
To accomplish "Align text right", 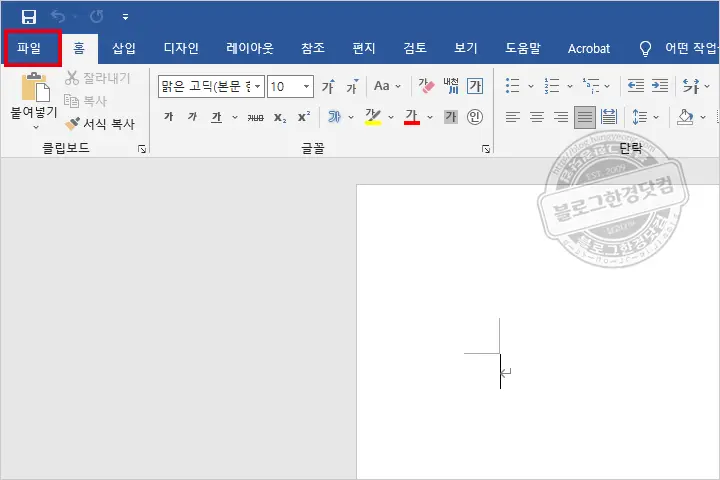I will tap(561, 118).
